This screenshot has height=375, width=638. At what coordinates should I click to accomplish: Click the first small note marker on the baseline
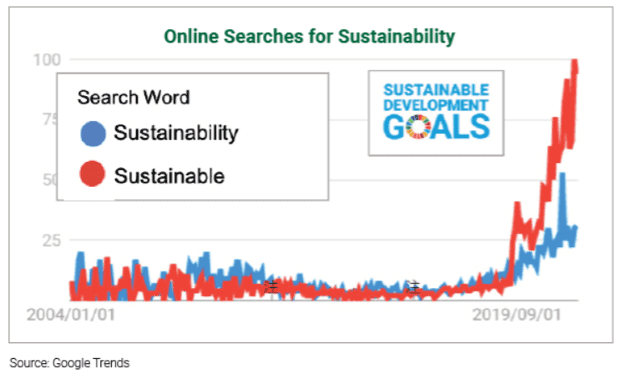pos(271,286)
